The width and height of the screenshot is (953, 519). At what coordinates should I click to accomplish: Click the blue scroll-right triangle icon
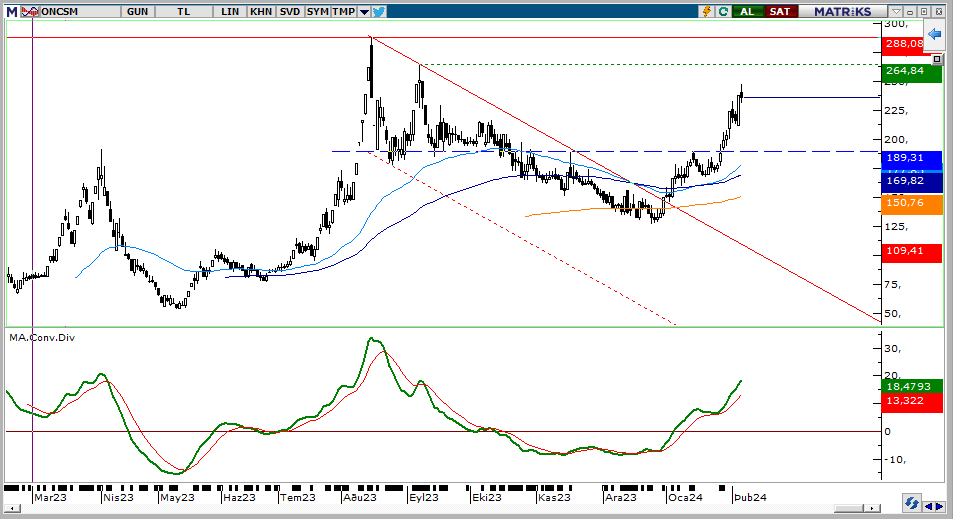click(x=940, y=506)
